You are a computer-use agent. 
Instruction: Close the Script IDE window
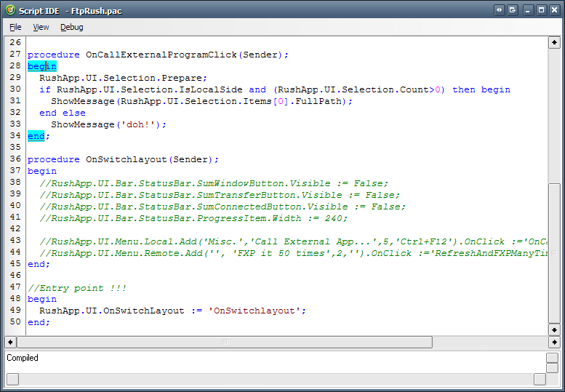555,10
